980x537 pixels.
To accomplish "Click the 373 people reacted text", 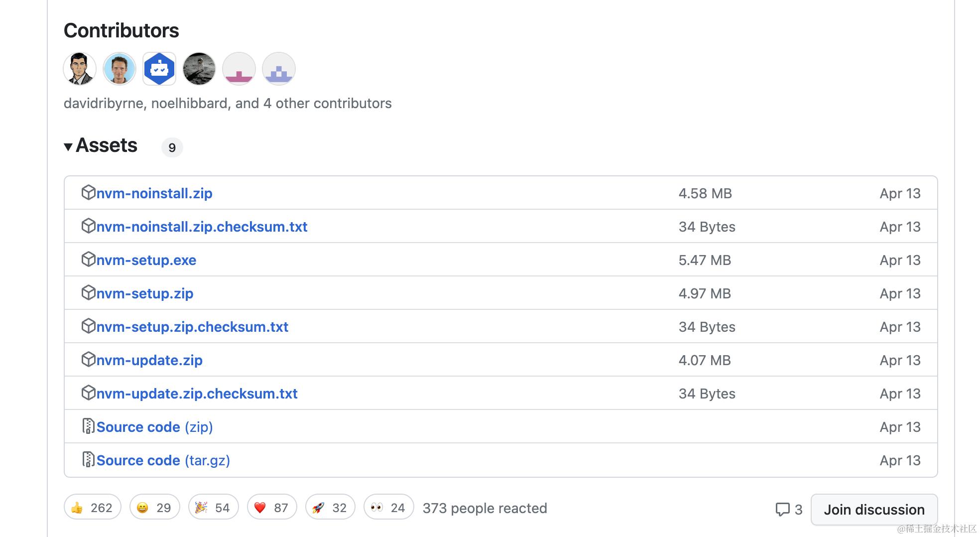I will tap(485, 508).
